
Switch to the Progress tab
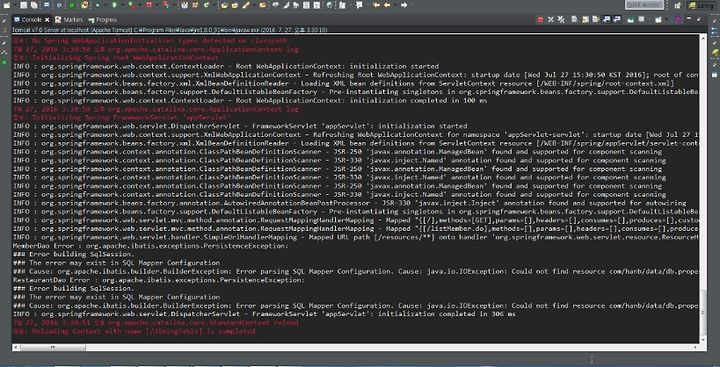coord(103,20)
